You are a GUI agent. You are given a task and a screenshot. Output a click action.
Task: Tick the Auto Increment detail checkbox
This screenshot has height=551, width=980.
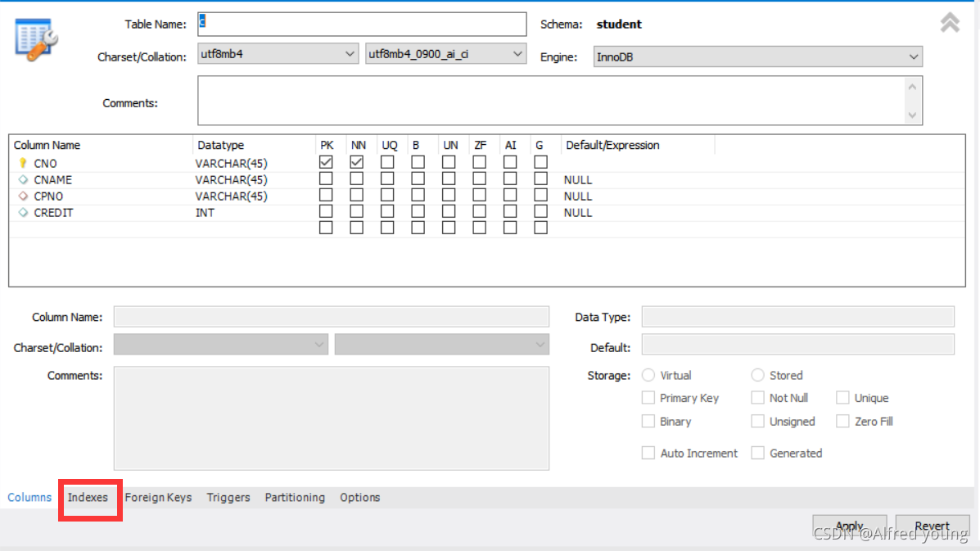(648, 453)
